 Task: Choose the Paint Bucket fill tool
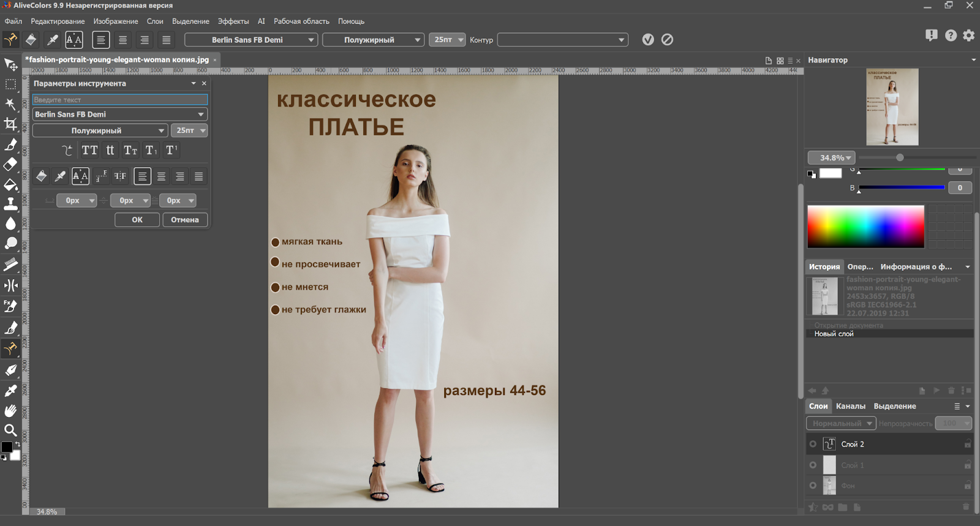10,184
